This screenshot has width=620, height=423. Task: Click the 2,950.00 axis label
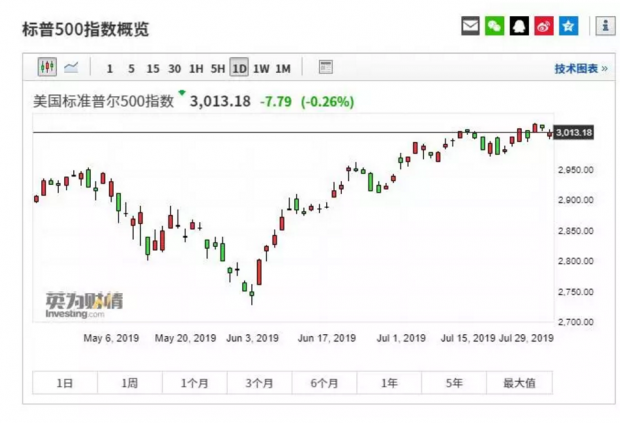click(x=576, y=170)
